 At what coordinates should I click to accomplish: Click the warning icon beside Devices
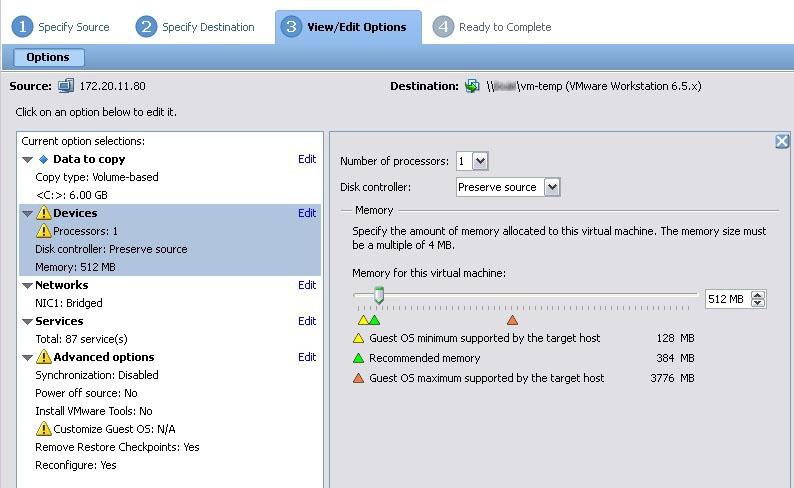pos(43,213)
